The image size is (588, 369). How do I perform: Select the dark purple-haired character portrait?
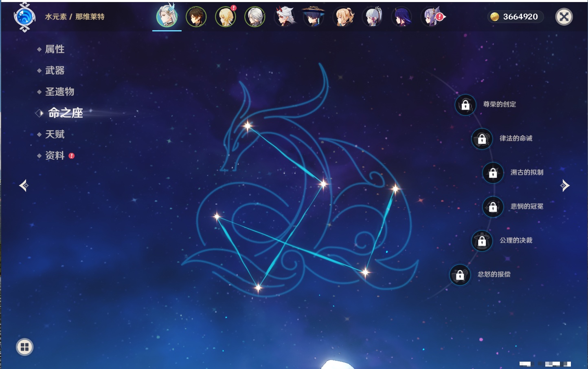click(402, 17)
